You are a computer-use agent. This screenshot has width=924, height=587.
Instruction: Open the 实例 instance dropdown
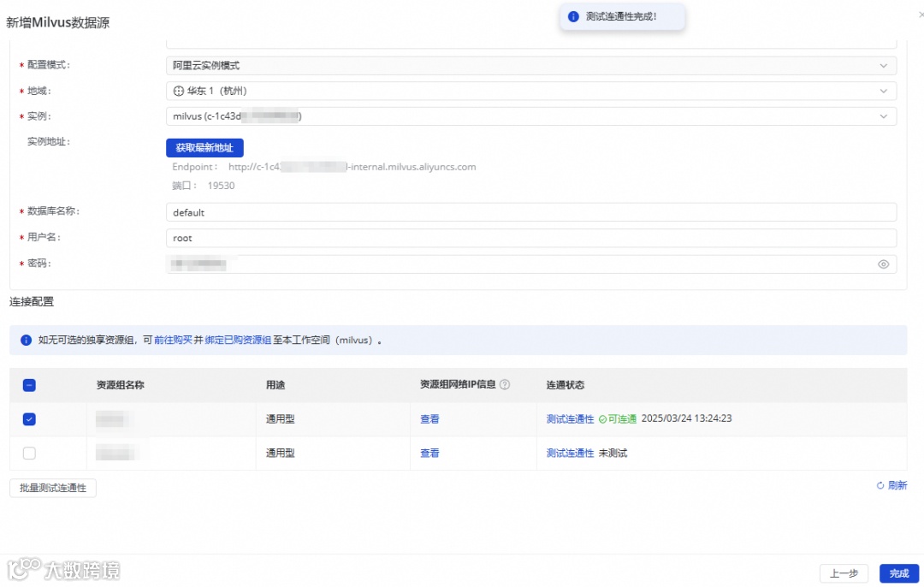pos(531,116)
